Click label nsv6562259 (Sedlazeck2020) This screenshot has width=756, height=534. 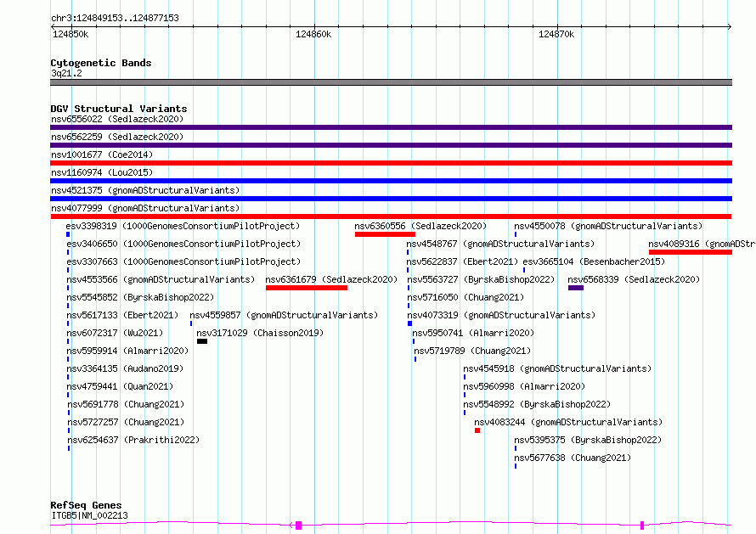click(x=117, y=137)
